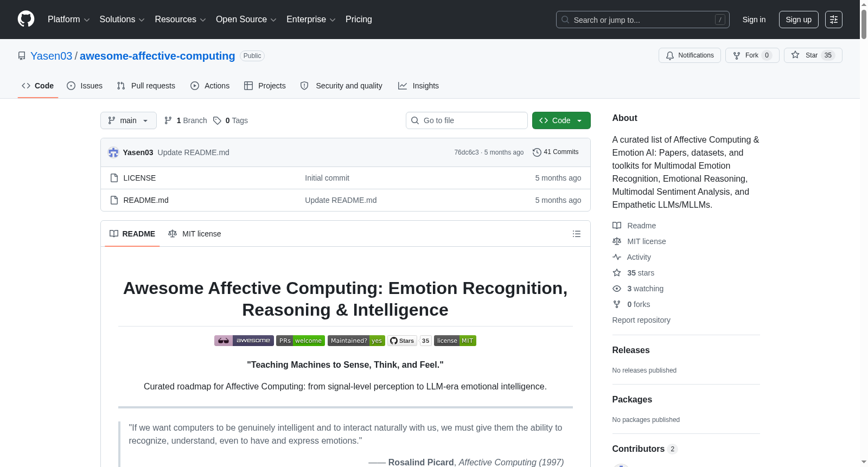Select the Code tab
Image resolution: width=868 pixels, height=467 pixels.
pyautogui.click(x=38, y=86)
